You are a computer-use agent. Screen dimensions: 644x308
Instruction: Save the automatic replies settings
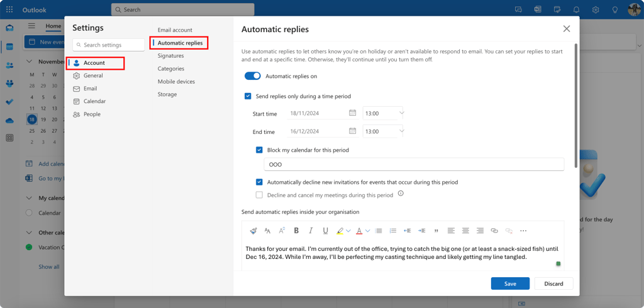coord(510,283)
